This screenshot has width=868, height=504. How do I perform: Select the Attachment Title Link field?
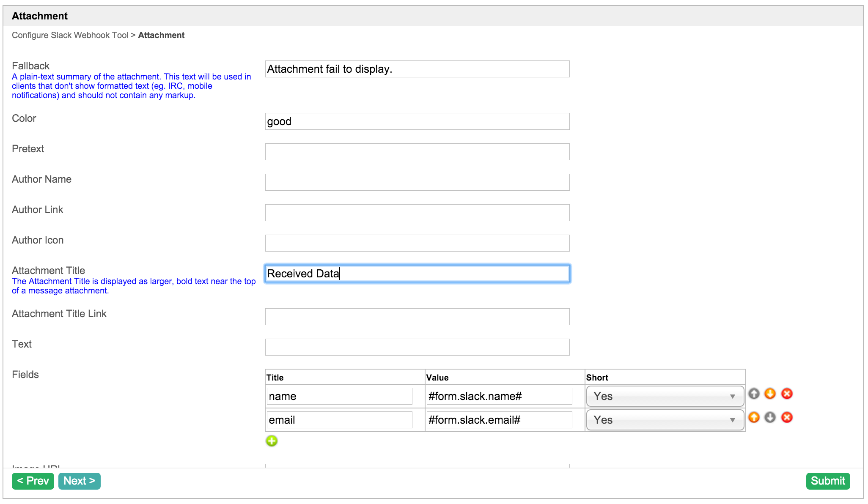417,317
